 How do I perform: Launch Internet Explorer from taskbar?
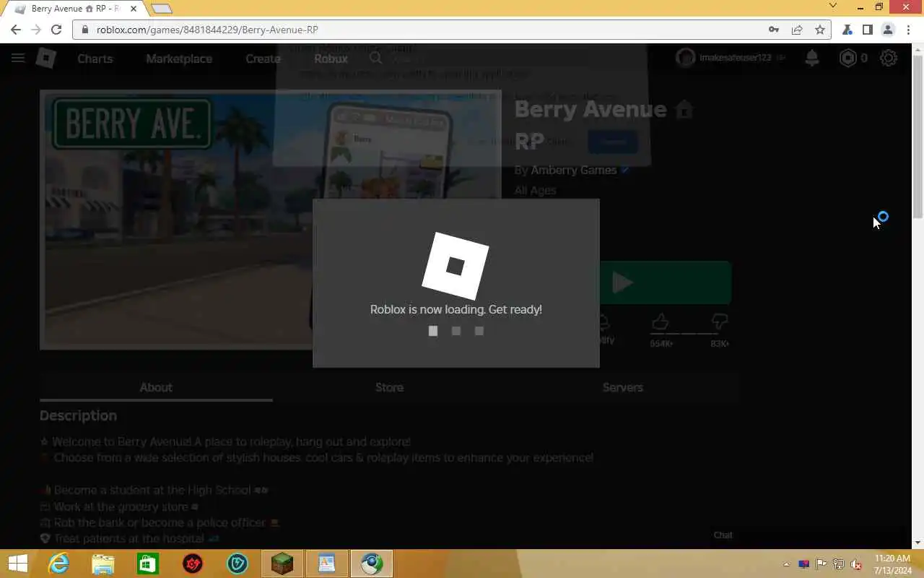pos(58,564)
